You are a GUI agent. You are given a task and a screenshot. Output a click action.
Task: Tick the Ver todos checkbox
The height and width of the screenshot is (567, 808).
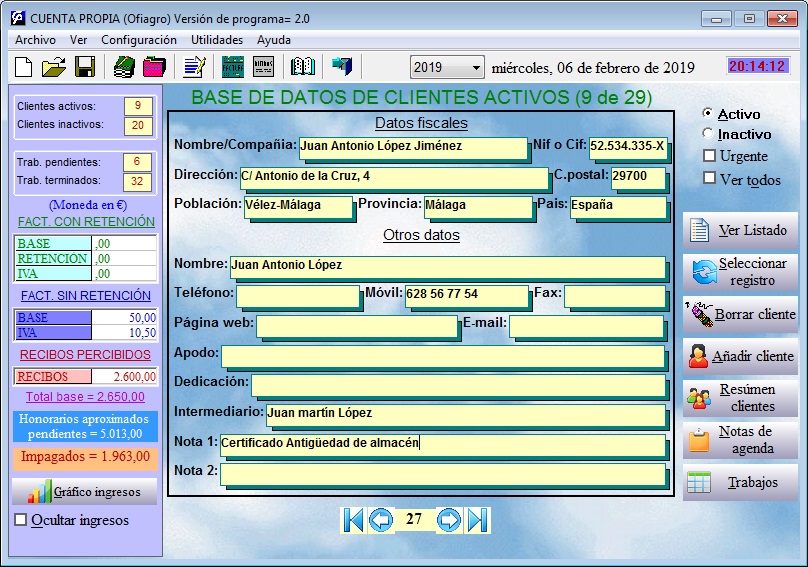(x=710, y=179)
